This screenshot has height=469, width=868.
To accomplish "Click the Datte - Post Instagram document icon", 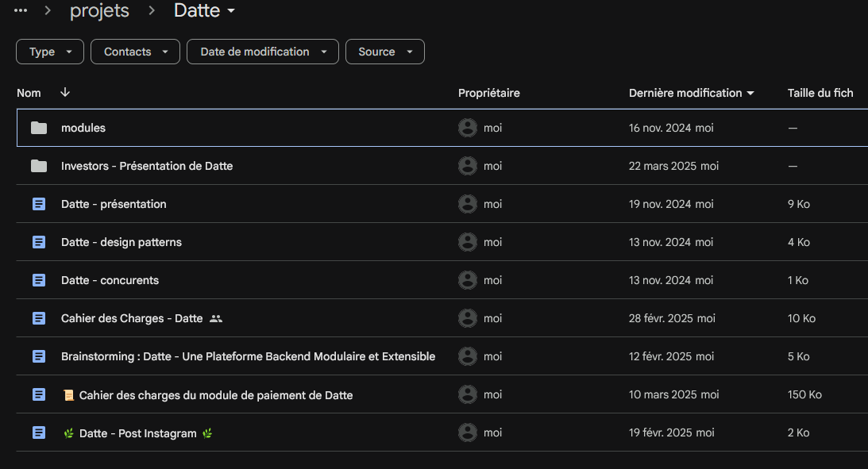I will click(x=39, y=432).
